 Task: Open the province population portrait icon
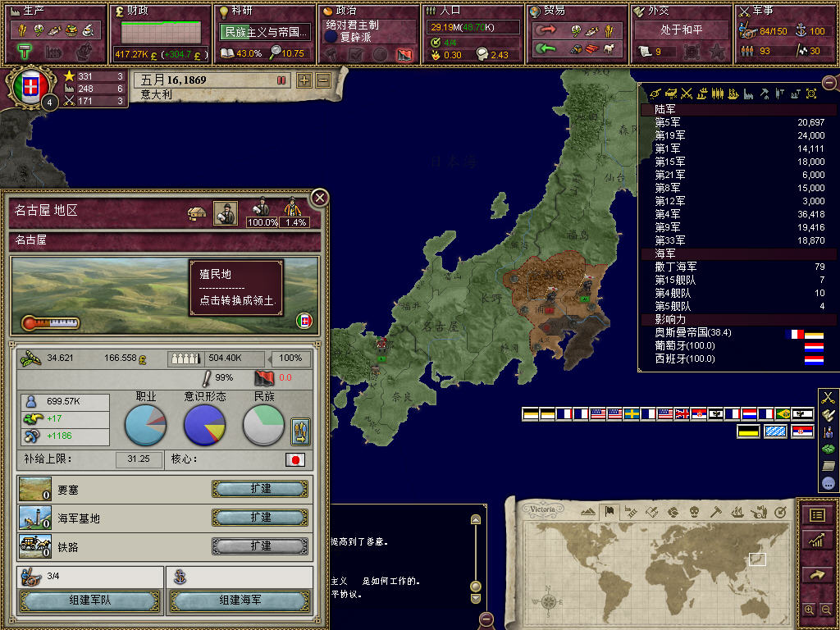click(x=226, y=213)
